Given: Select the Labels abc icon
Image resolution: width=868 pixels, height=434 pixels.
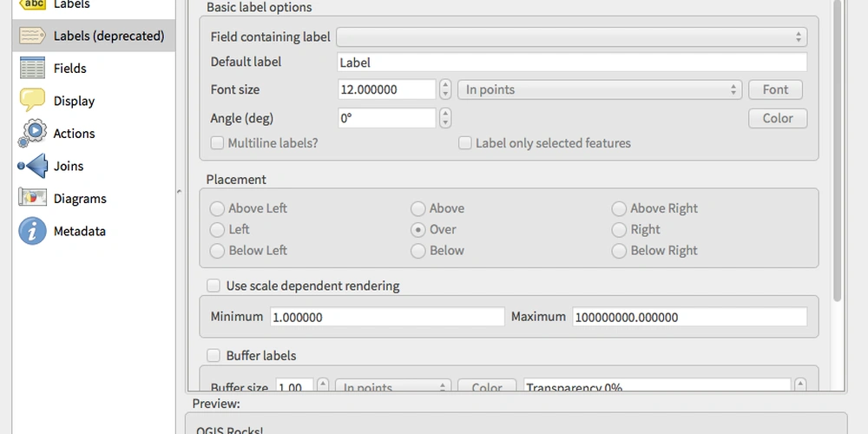Looking at the screenshot, I should [x=35, y=4].
